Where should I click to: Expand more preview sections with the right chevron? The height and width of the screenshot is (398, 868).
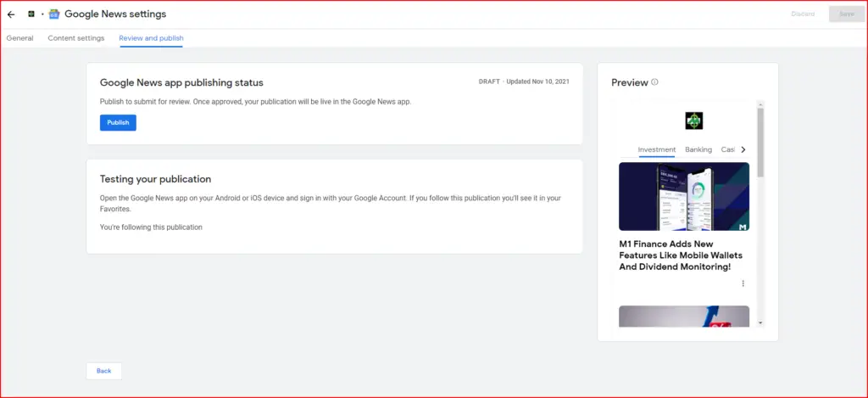(x=743, y=149)
